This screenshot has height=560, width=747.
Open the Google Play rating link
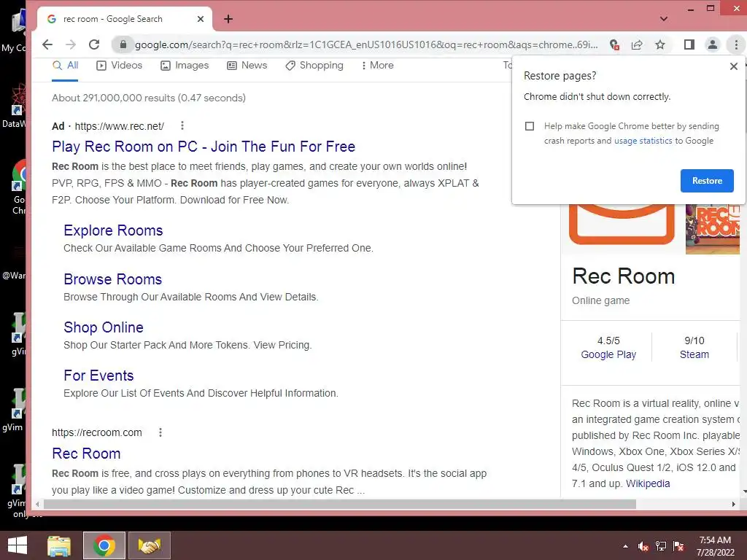point(608,355)
